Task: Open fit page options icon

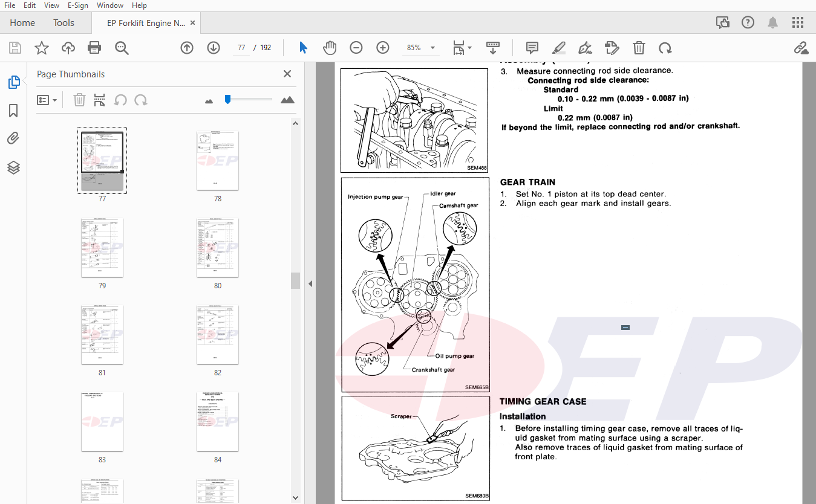Action: pyautogui.click(x=462, y=48)
